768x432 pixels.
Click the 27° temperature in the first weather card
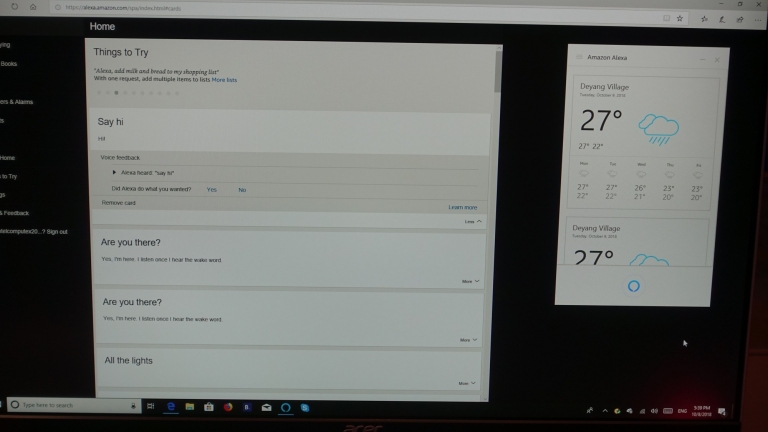coord(601,121)
